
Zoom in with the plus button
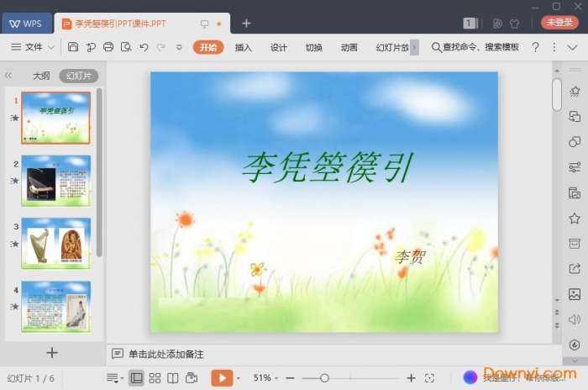coord(411,378)
